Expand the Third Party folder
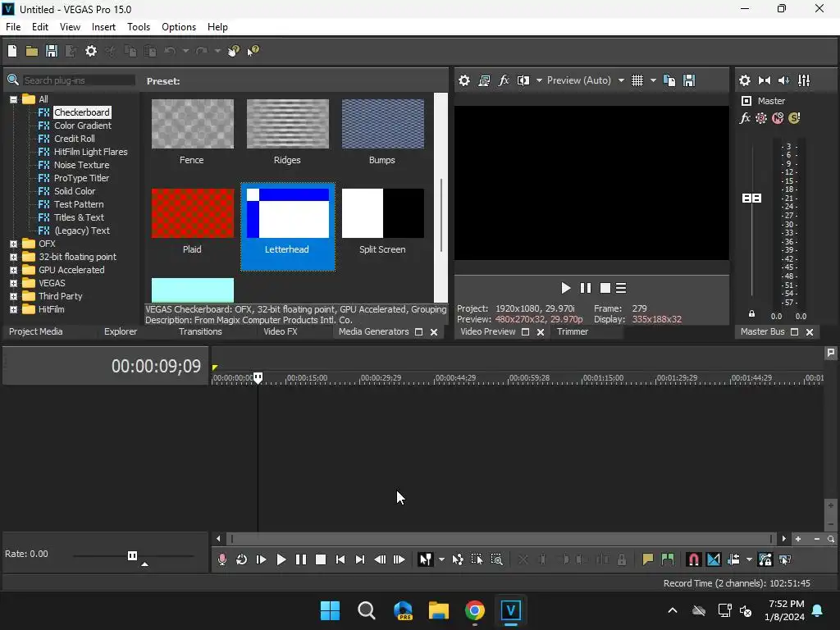This screenshot has width=840, height=630. tap(13, 296)
